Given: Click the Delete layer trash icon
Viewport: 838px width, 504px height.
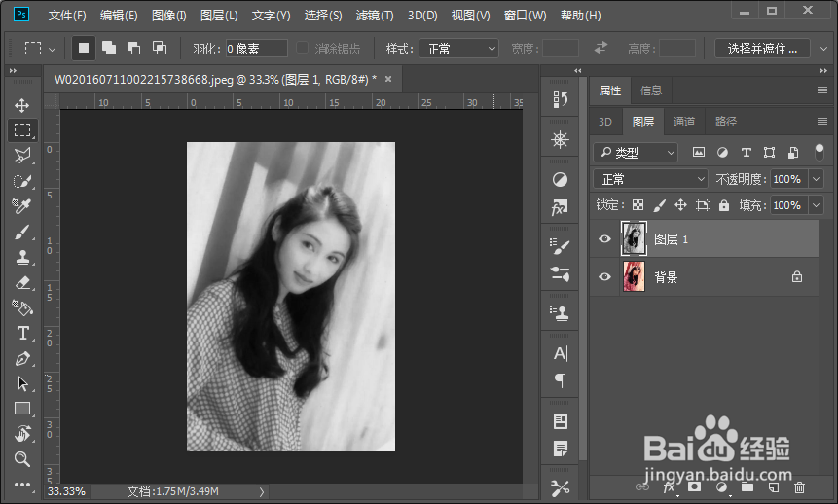Looking at the screenshot, I should click(x=799, y=486).
